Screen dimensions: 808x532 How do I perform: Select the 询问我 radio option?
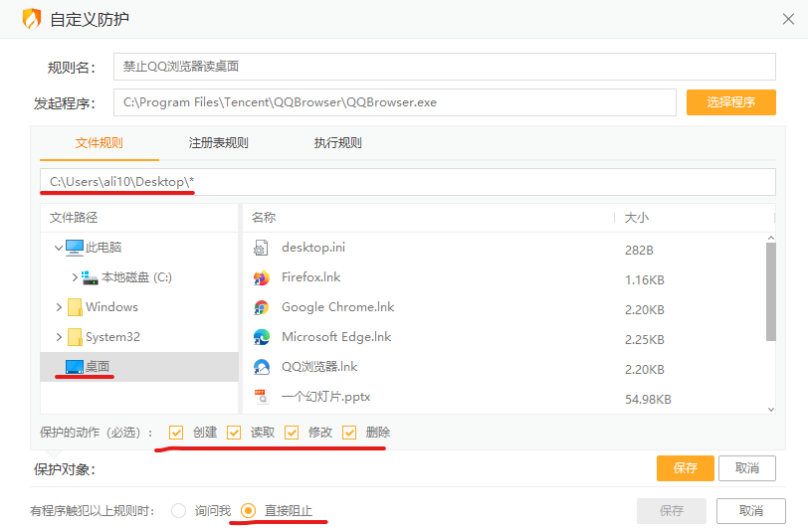coord(178,511)
